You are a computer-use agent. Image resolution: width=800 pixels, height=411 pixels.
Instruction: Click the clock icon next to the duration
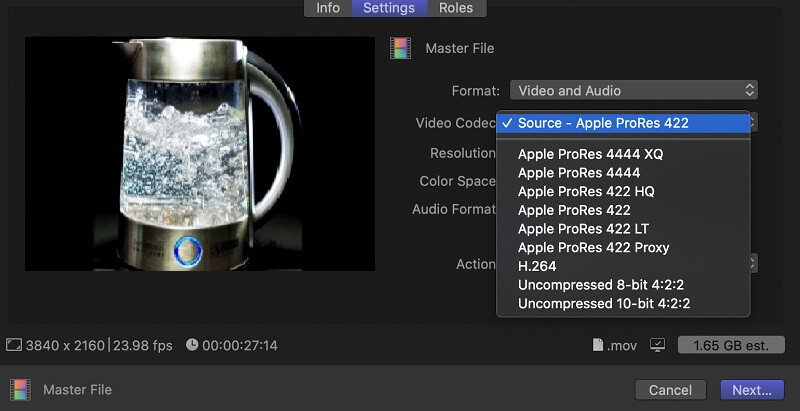190,345
